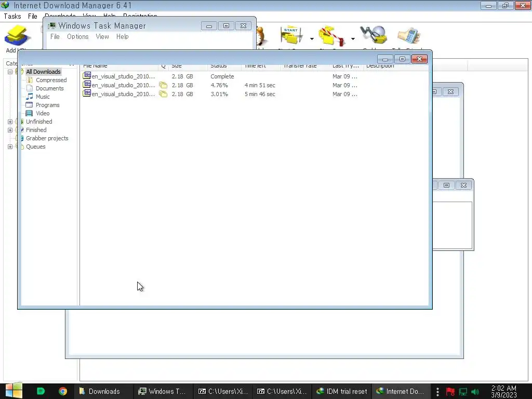Click the 5 min 46 sec time left
Viewport: 532px width, 399px height.
[x=260, y=94]
